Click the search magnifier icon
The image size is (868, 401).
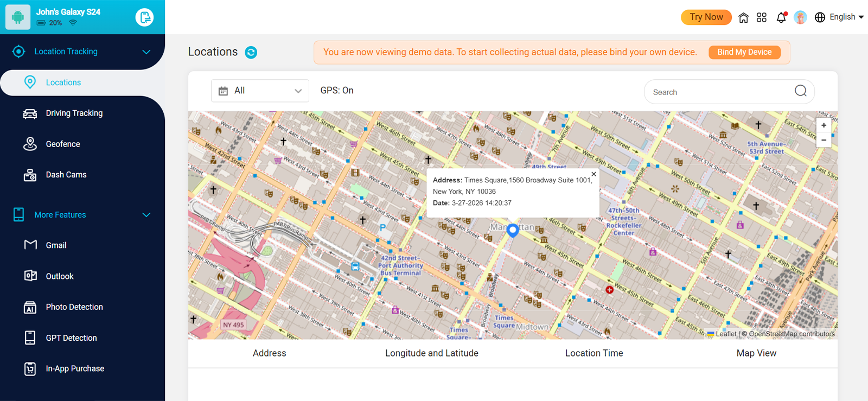point(800,91)
